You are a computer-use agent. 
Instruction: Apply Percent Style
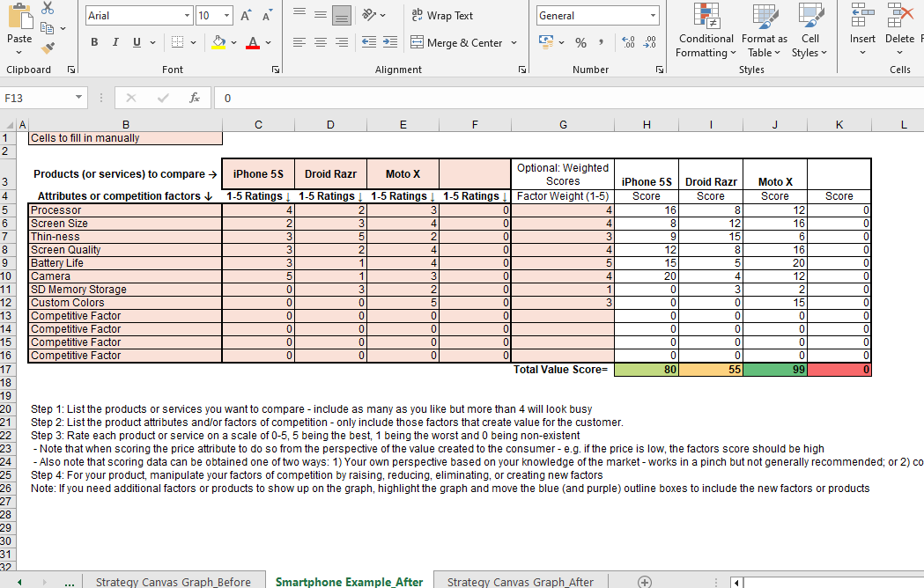pos(581,42)
